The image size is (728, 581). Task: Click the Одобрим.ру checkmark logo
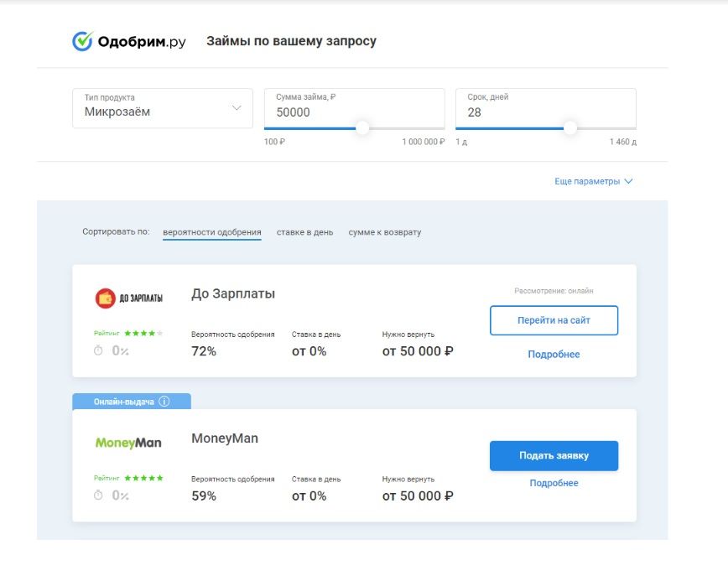pyautogui.click(x=83, y=41)
